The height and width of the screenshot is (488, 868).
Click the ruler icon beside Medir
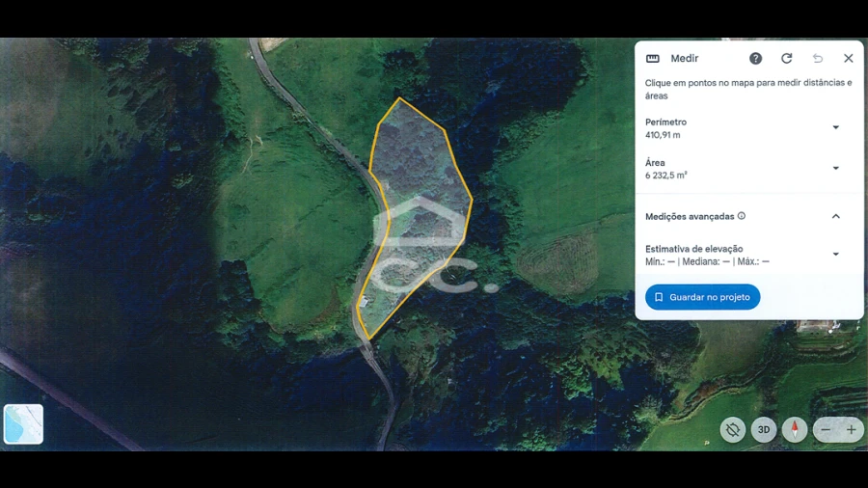tap(653, 59)
